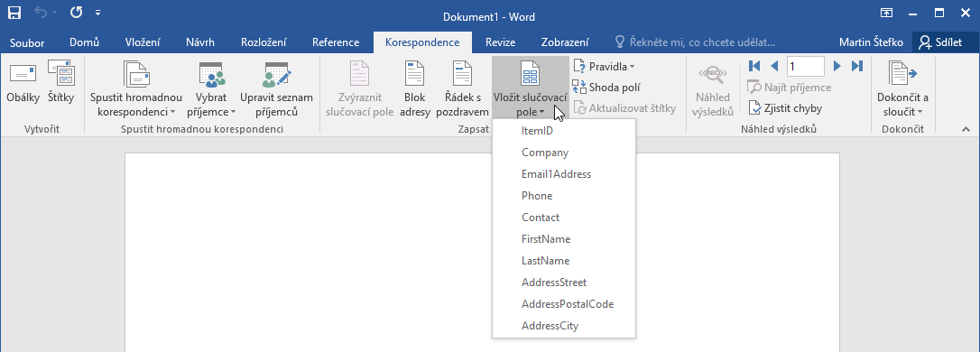Switch to the Návrh tab
Image resolution: width=980 pixels, height=352 pixels.
point(200,42)
